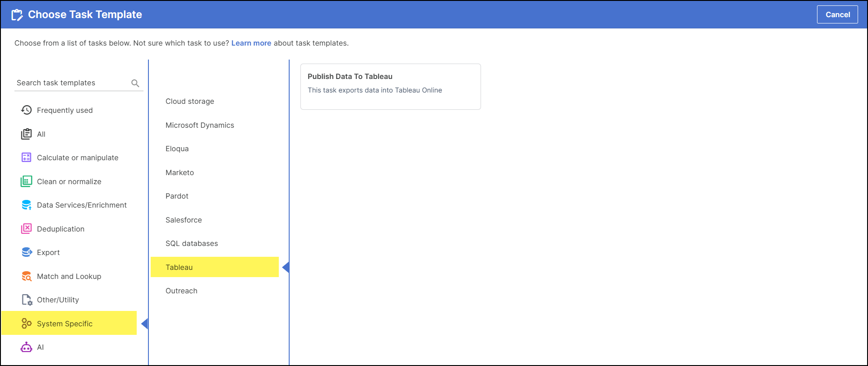Click the System Specific icon
This screenshot has height=366, width=868.
(x=27, y=324)
